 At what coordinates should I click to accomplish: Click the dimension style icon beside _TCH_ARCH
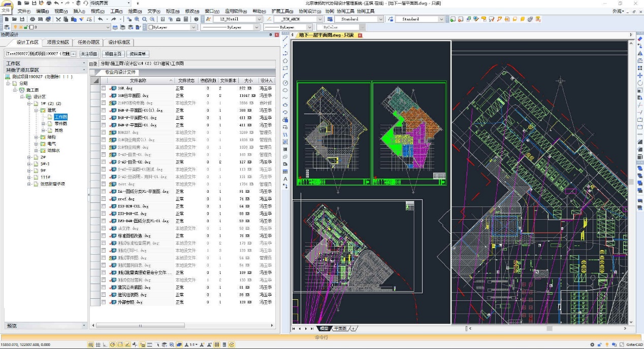269,19
